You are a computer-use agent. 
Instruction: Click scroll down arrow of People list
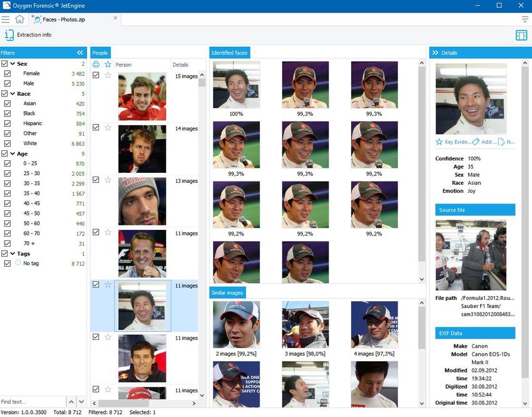pos(202,395)
